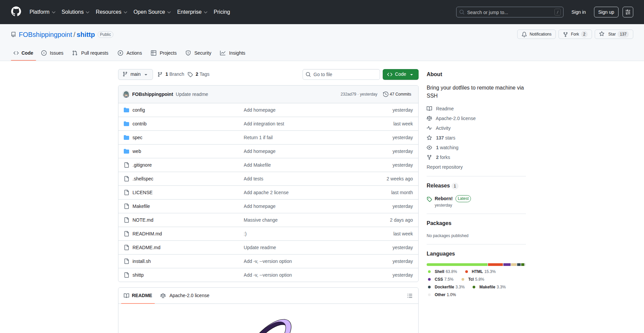Switch to the Issues tab
Image resolution: width=644 pixels, height=333 pixels.
point(52,53)
